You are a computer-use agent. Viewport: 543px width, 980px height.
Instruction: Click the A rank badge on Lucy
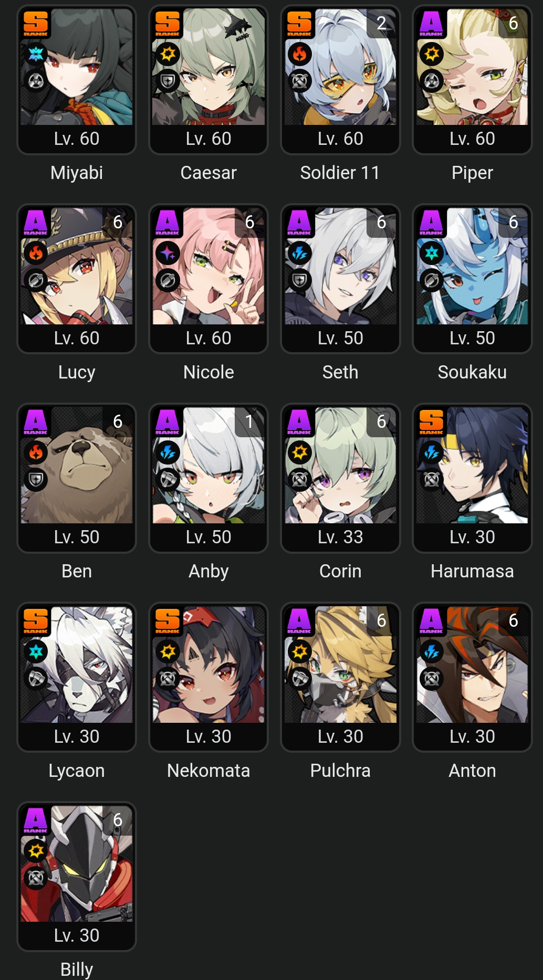(36, 223)
